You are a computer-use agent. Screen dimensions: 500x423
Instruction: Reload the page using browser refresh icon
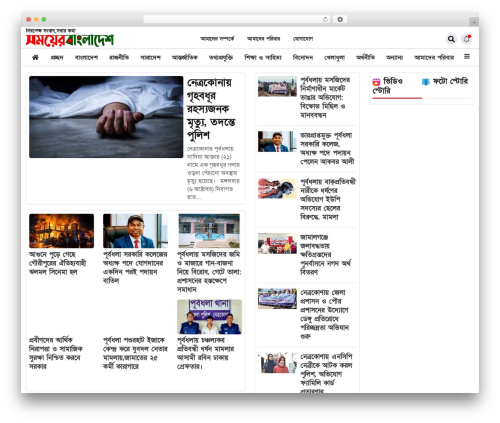(325, 20)
